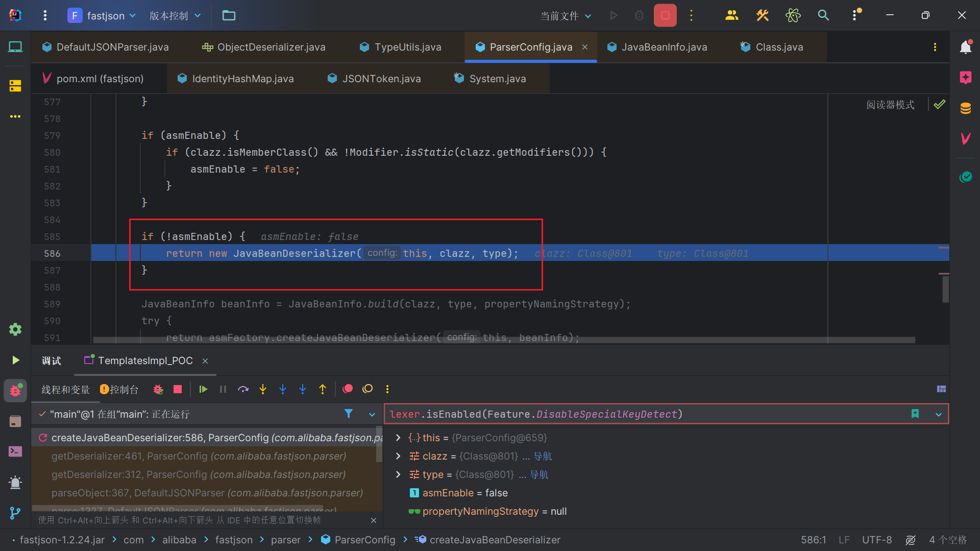Image resolution: width=980 pixels, height=551 pixels.
Task: Click Step Over debugger button
Action: point(243,389)
